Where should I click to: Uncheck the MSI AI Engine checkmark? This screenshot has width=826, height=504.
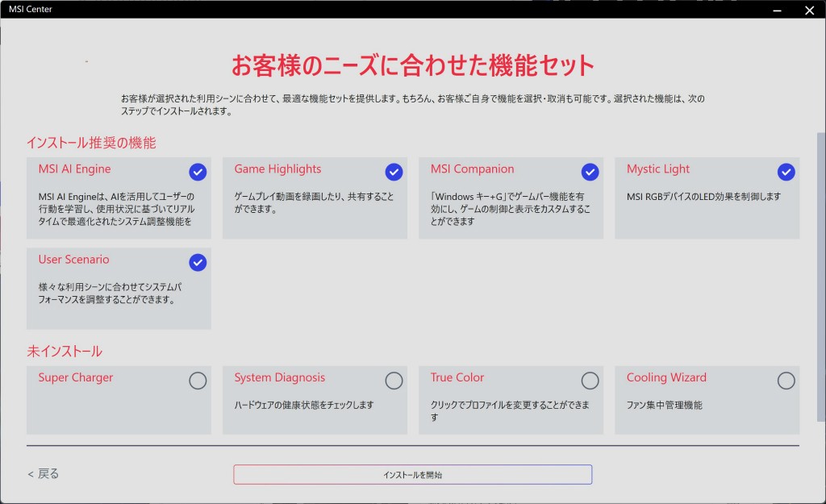[x=198, y=172]
